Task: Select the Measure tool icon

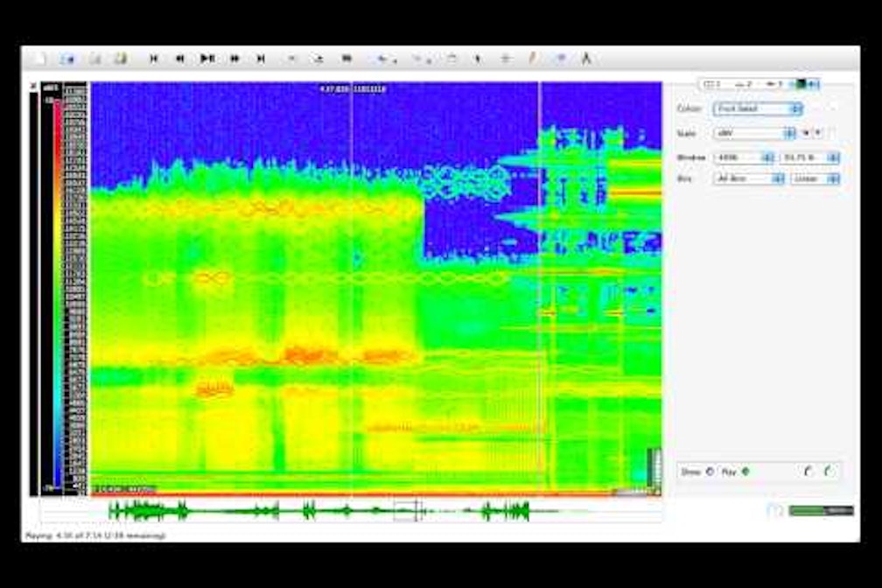Action: click(586, 59)
